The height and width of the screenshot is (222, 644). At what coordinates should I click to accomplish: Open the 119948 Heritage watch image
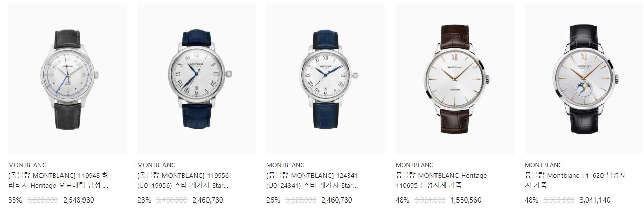point(68,79)
